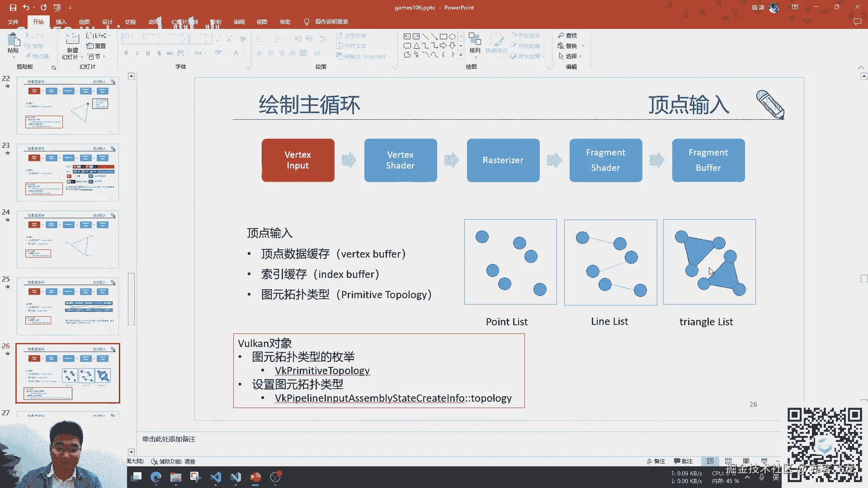
Task: Click the 查找 find button
Action: [x=568, y=35]
